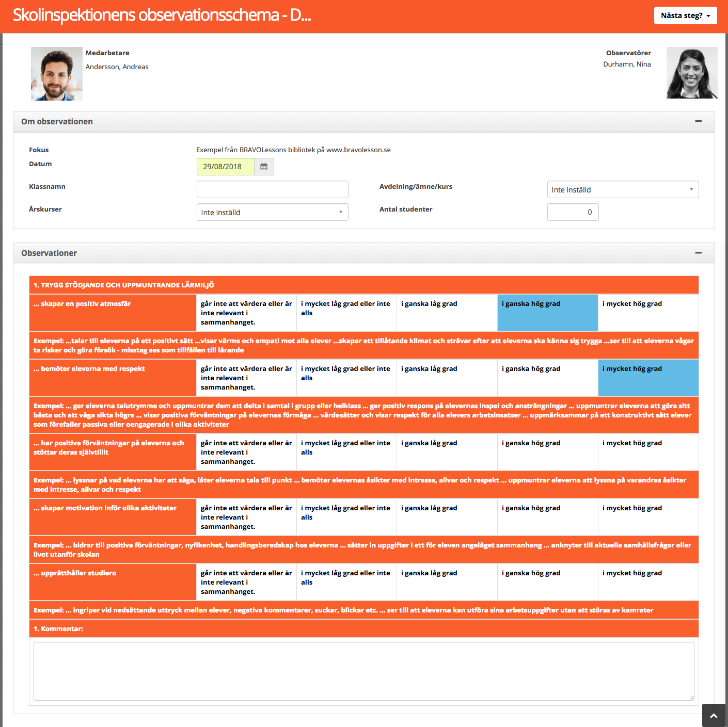Select 'i mycket hög grad' for skapar en positiv atmosfär
The width and height of the screenshot is (728, 727).
pyautogui.click(x=648, y=313)
